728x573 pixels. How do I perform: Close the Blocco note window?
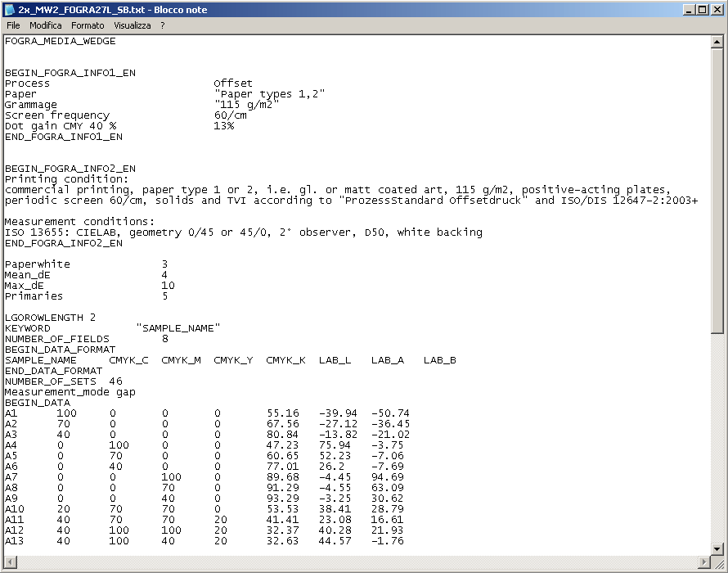(717, 9)
